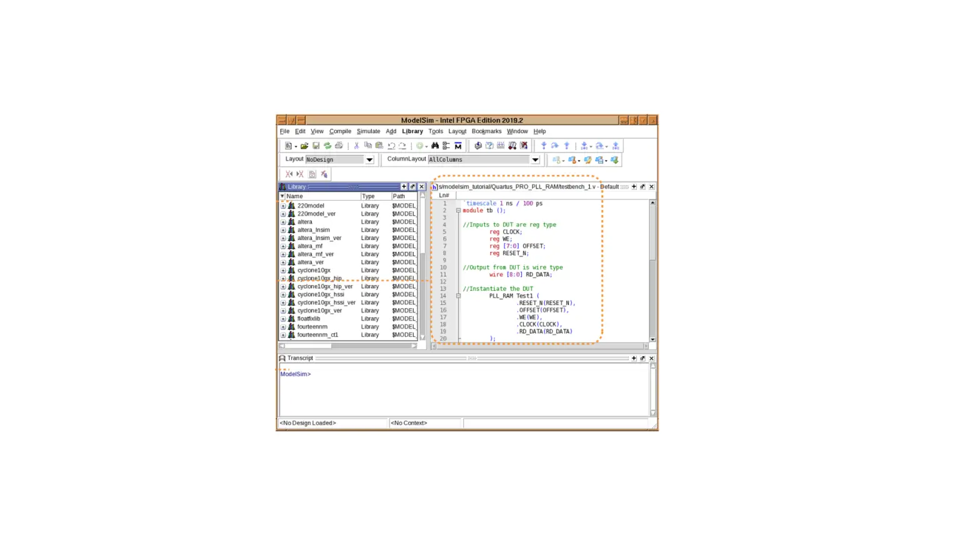Click the 'wire [8:0] RD_DATA;' line
The height and width of the screenshot is (540, 980).
[x=521, y=274]
